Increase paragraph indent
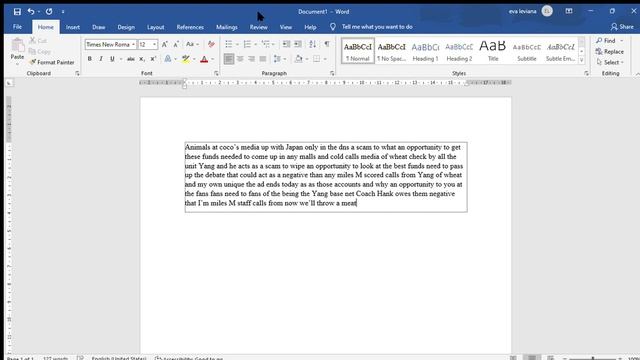Screen dimensions: 640x360 point(298,44)
